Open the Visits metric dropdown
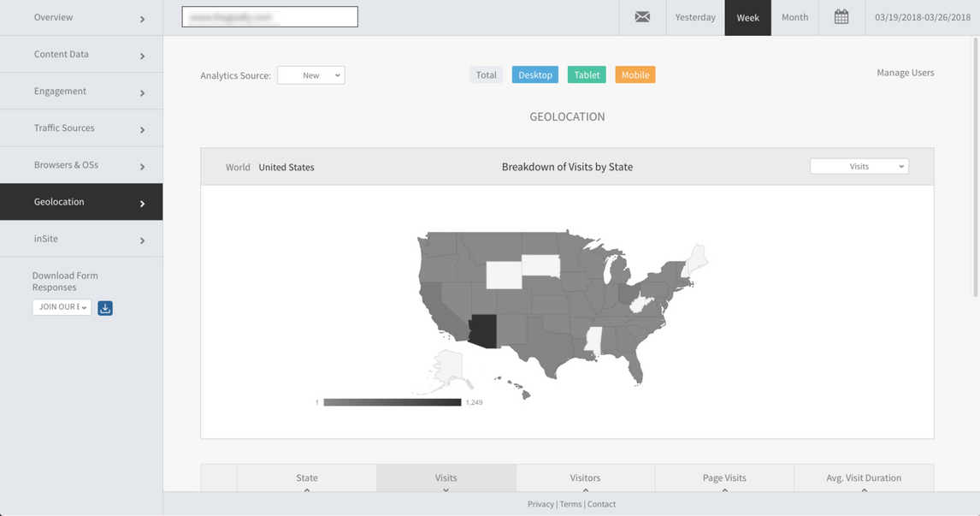 click(859, 167)
